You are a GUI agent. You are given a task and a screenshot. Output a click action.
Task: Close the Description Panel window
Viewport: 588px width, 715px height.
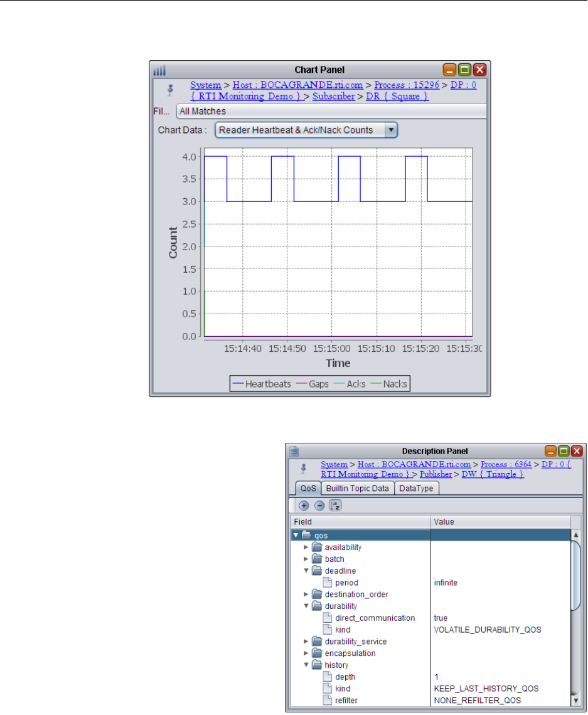(x=577, y=451)
